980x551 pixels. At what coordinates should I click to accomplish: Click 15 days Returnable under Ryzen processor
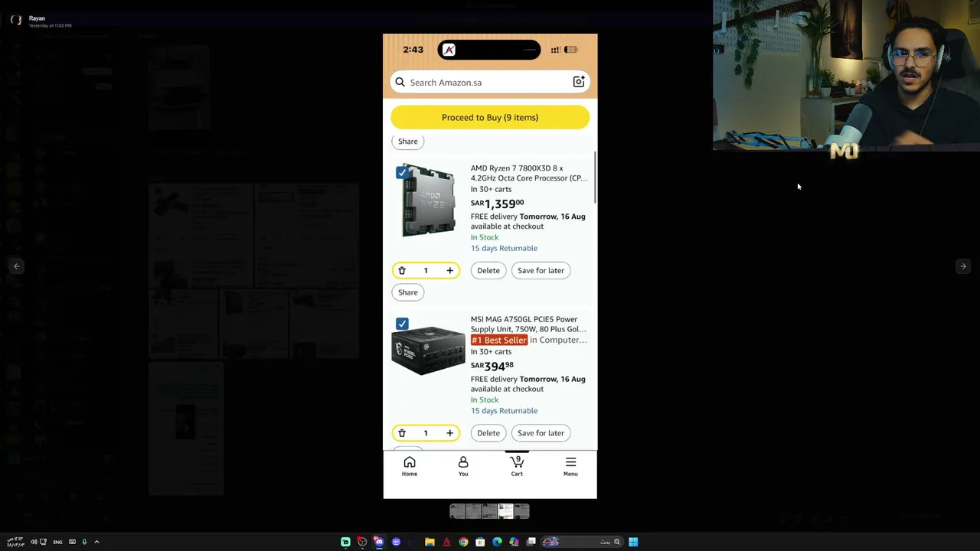pyautogui.click(x=504, y=248)
